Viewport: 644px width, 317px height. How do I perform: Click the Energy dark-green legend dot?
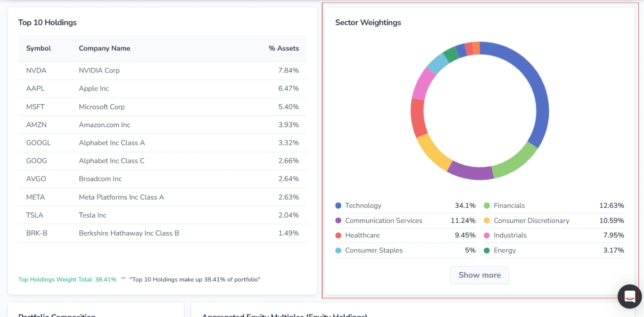487,250
